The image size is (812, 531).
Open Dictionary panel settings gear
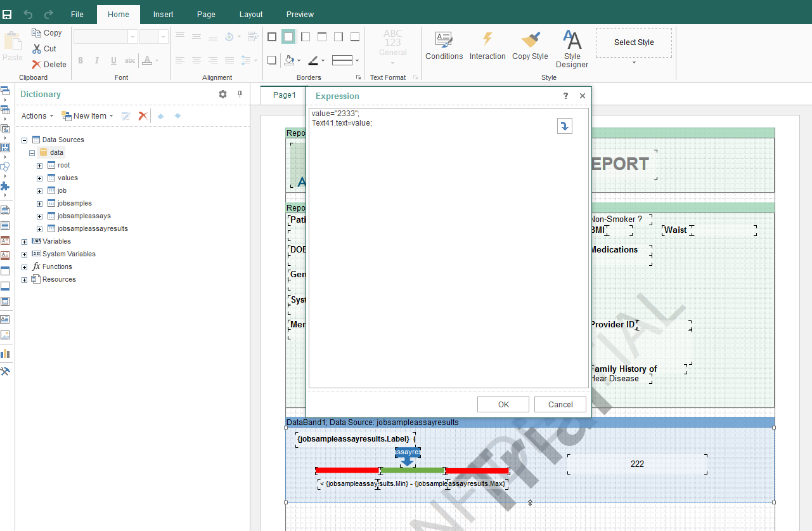(x=222, y=95)
